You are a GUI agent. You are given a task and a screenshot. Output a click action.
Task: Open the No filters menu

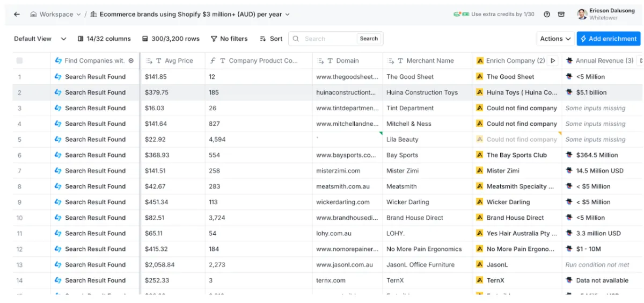tap(229, 39)
